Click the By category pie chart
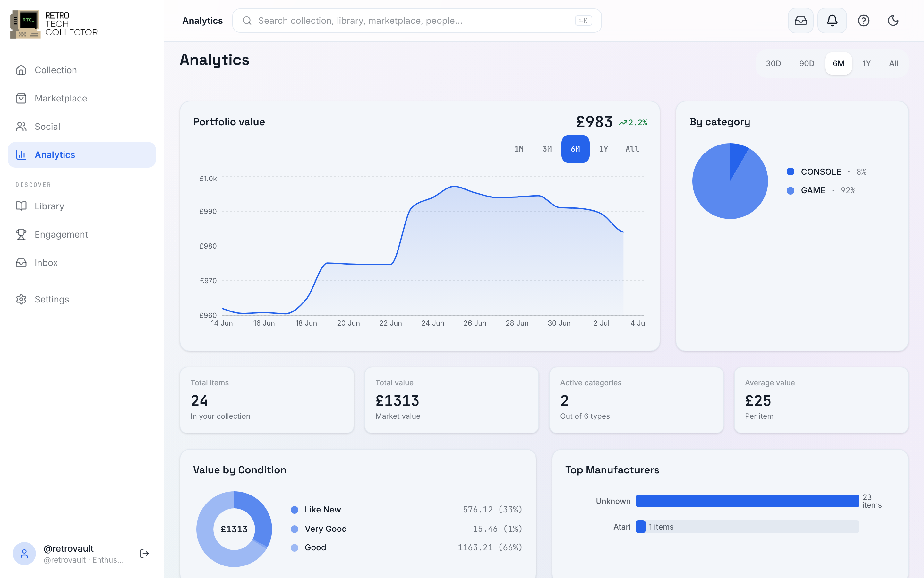Image resolution: width=924 pixels, height=578 pixels. (730, 181)
